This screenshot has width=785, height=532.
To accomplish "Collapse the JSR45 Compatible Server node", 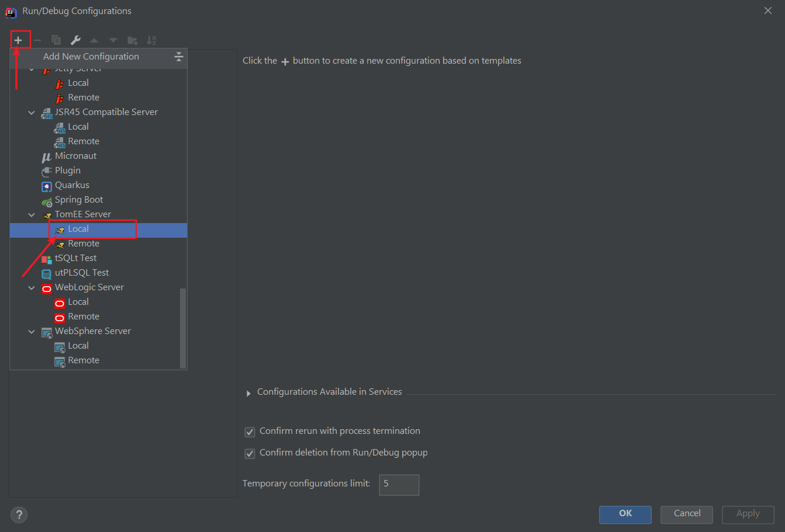I will [x=32, y=112].
